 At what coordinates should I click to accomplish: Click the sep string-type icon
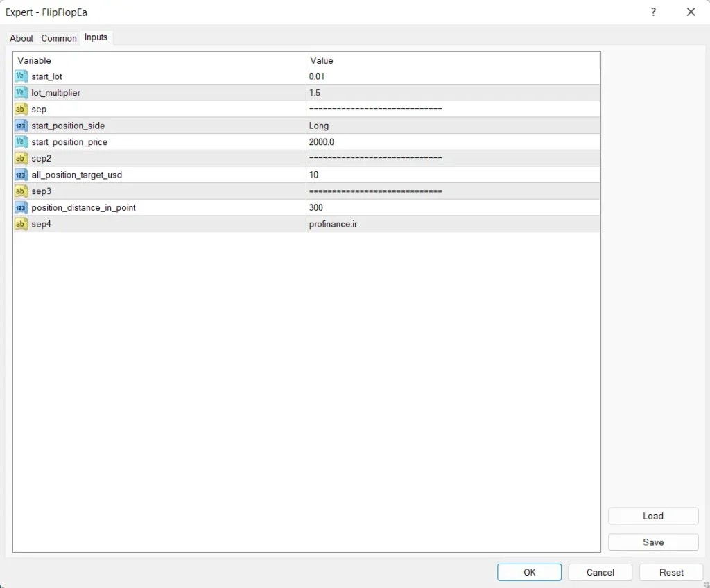[x=21, y=110]
